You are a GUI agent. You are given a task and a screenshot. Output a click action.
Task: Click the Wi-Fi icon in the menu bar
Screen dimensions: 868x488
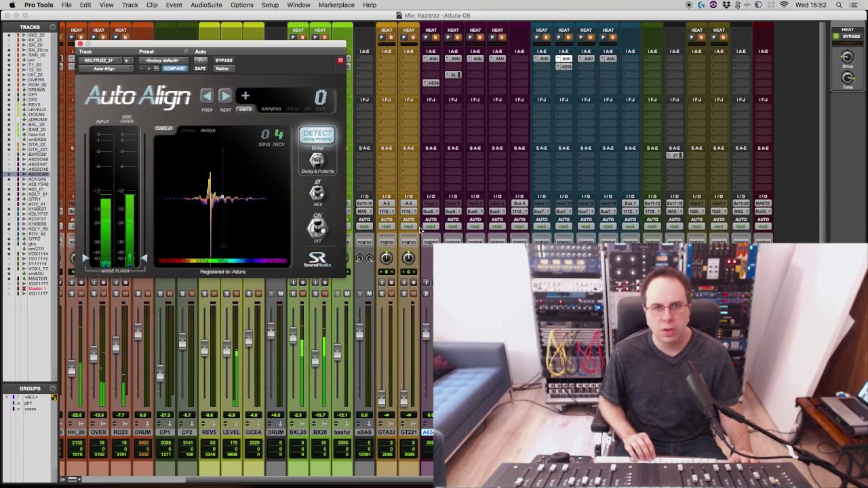point(784,5)
